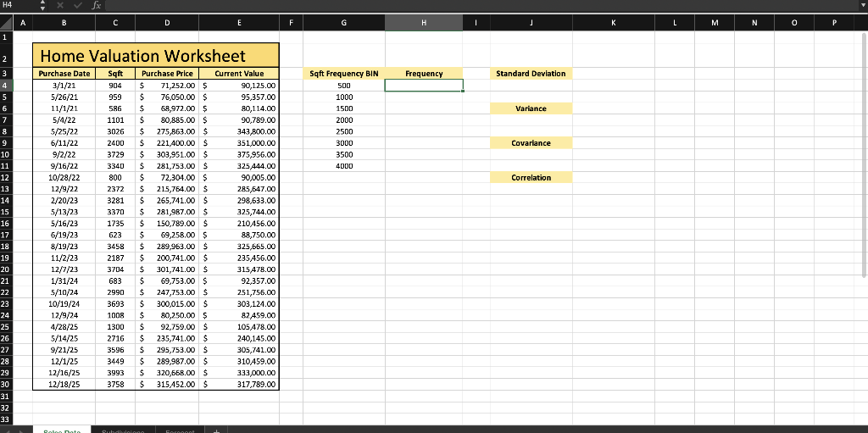Click the Sqft header cell
This screenshot has height=433, width=868.
pyautogui.click(x=115, y=74)
